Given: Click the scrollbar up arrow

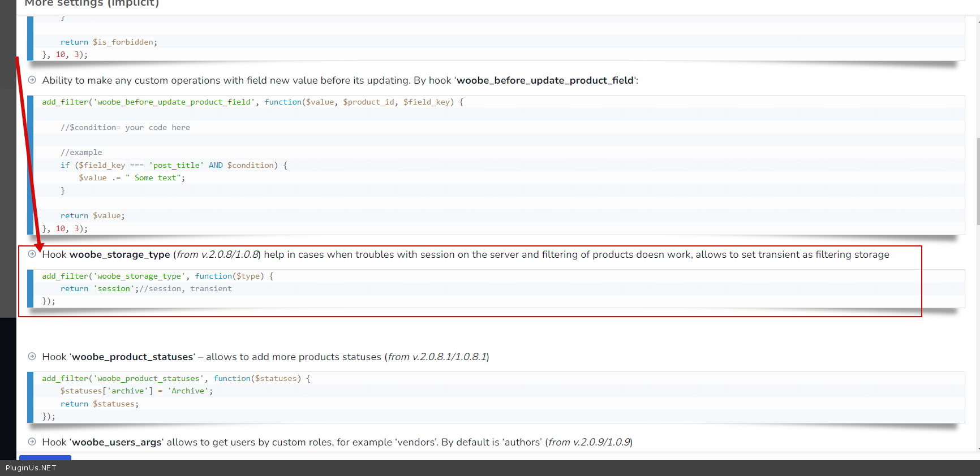Looking at the screenshot, I should pyautogui.click(x=978, y=20).
